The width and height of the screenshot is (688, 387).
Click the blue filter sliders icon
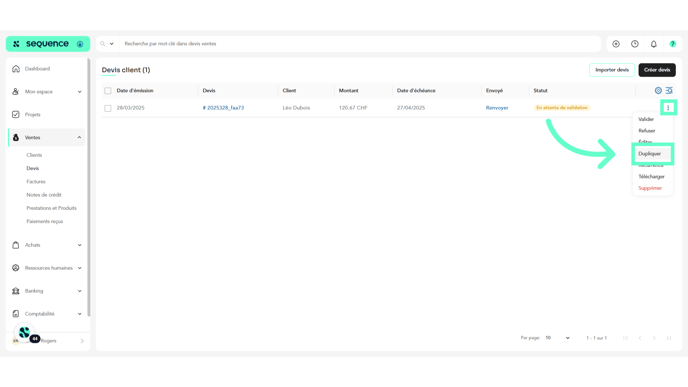point(669,90)
